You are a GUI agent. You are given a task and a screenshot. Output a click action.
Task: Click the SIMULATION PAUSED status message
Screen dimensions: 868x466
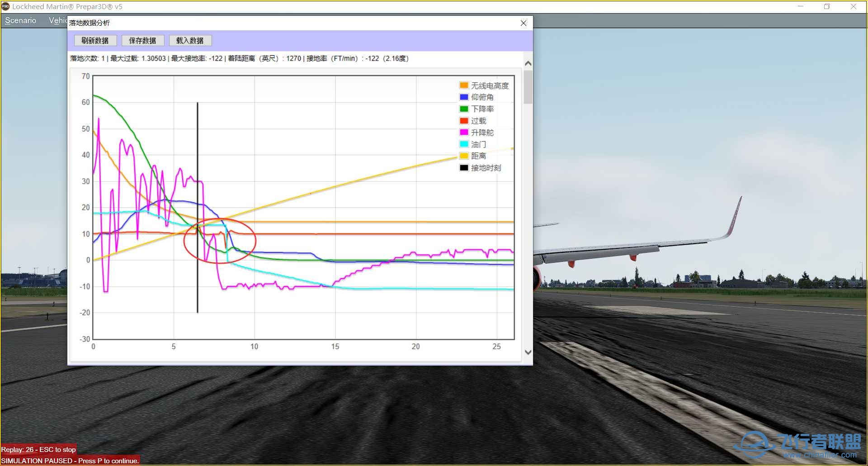click(70, 461)
